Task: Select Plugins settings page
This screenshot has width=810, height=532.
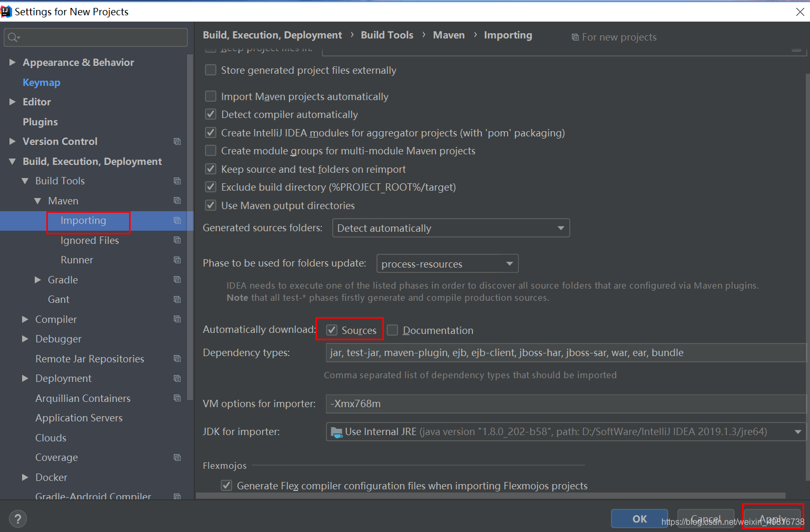Action: (x=40, y=122)
